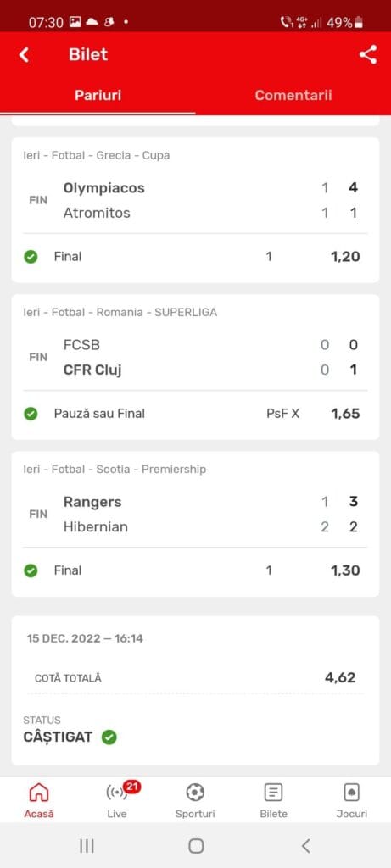Viewport: 391px width, 868px height.
Task: Switch to the Comentarii tab
Action: (293, 95)
